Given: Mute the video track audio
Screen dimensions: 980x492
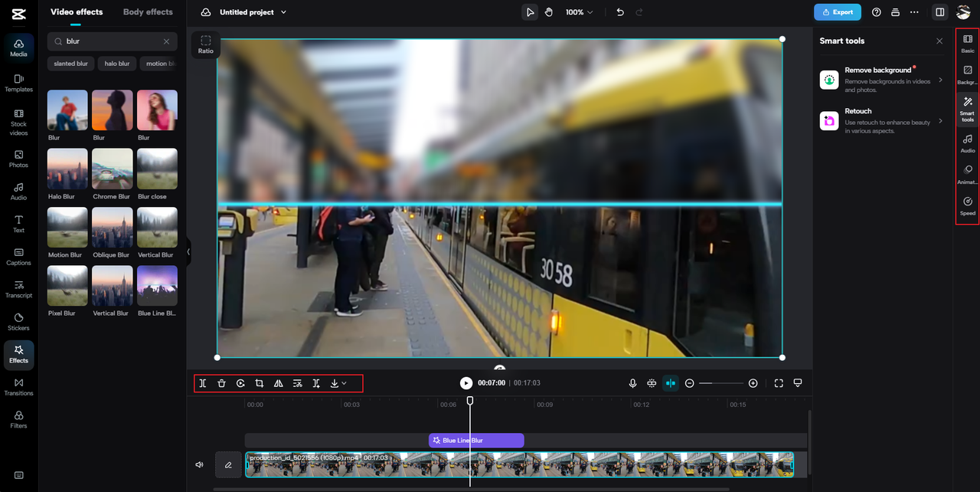Looking at the screenshot, I should click(x=199, y=464).
